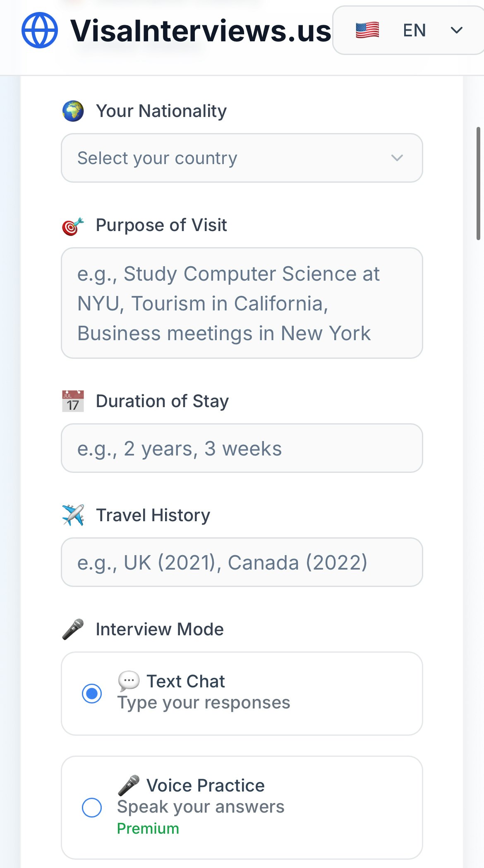Click the US flag icon
The width and height of the screenshot is (484, 868).
click(367, 30)
